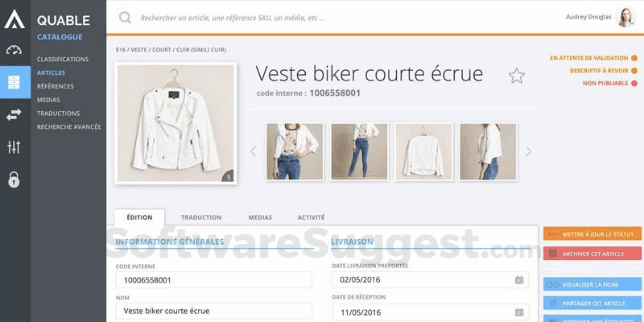Viewport: 644px width, 322px height.
Task: Switch to the Activité tab
Action: point(311,217)
